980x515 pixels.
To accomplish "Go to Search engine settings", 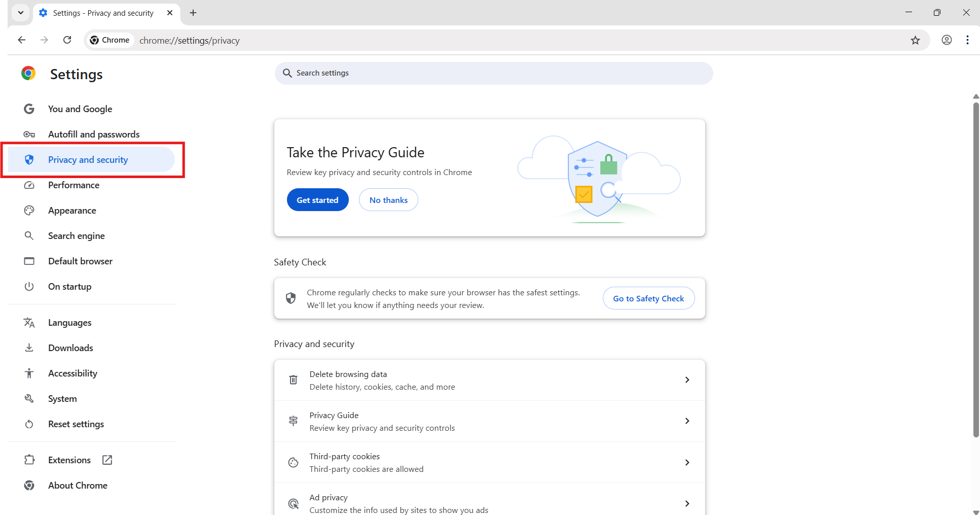I will click(x=76, y=236).
